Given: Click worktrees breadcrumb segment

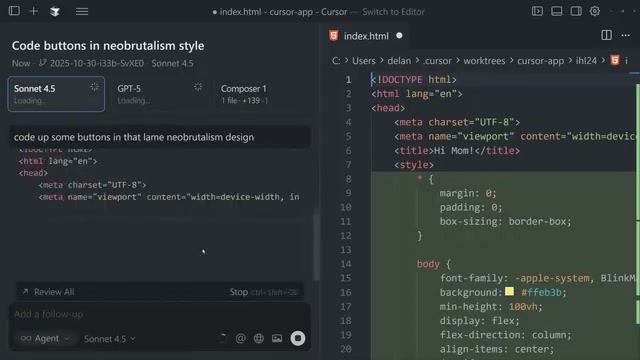Looking at the screenshot, I should 484,61.
